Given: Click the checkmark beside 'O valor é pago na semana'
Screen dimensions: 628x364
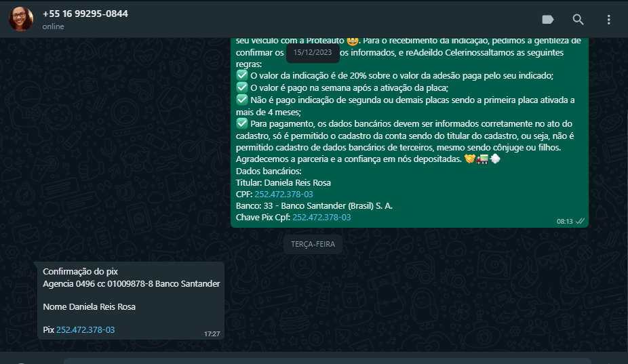Looking at the screenshot, I should (242, 87).
